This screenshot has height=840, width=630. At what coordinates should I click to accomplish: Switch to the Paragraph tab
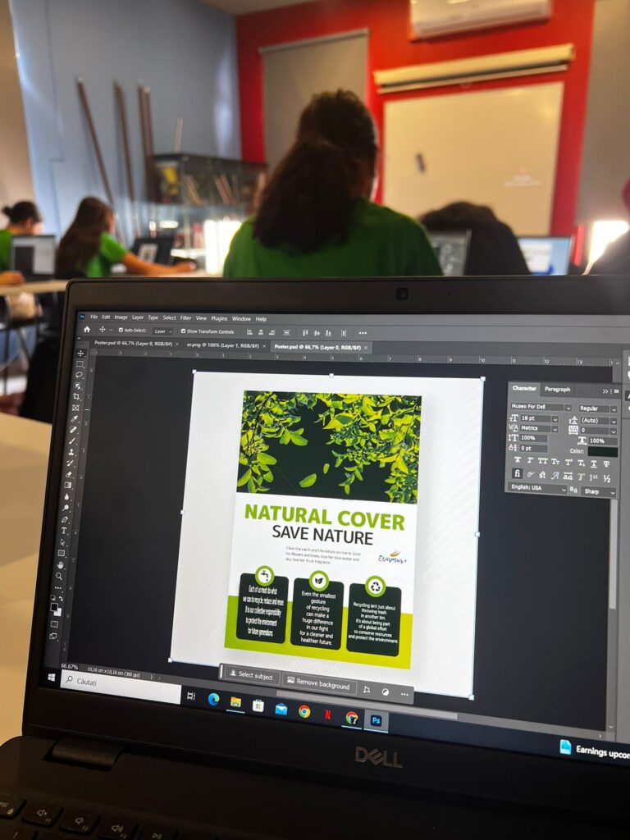tap(557, 390)
